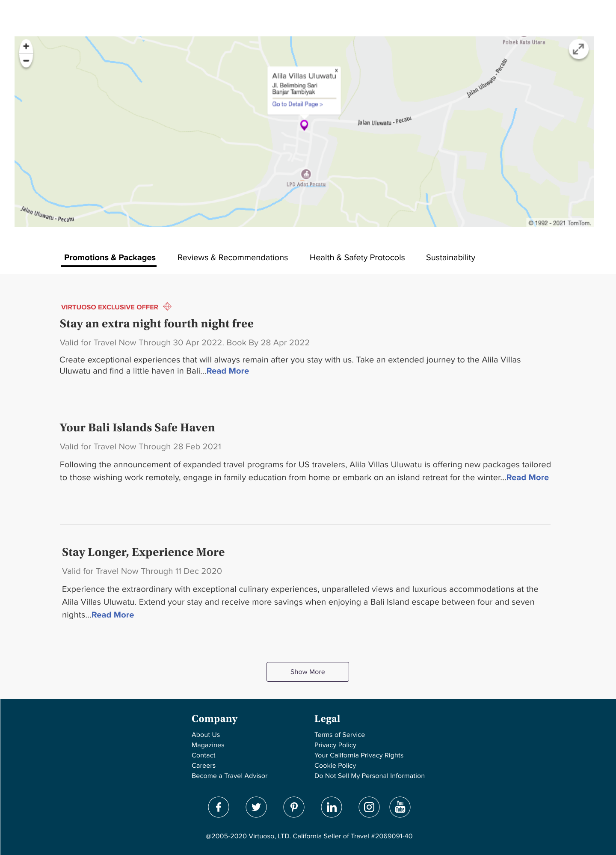Click the LPD Adat Pecatu map marker
This screenshot has height=855, width=616.
pos(306,174)
